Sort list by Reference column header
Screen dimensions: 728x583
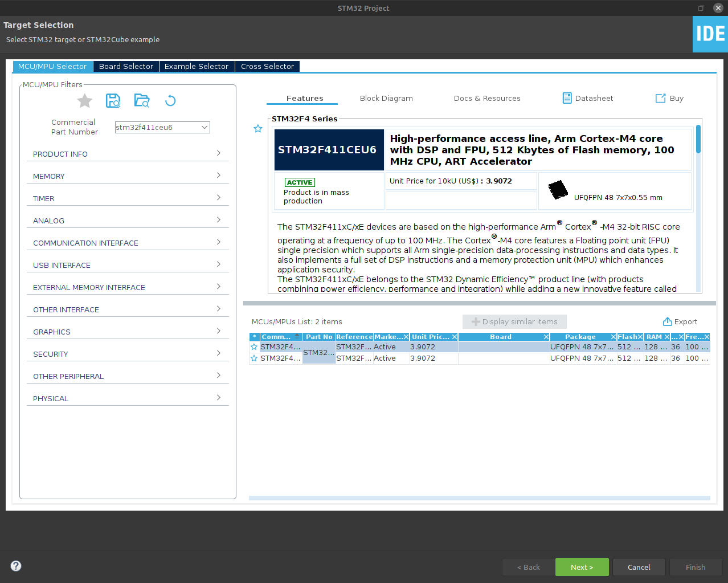(354, 337)
